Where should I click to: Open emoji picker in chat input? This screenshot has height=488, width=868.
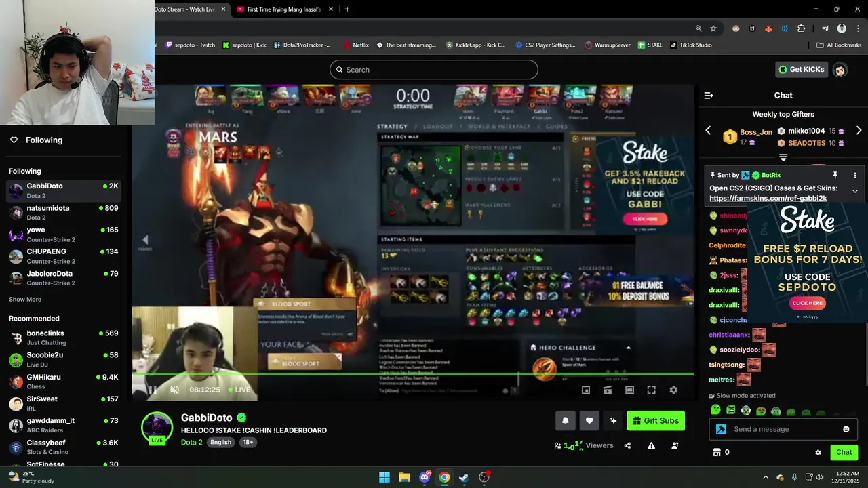[846, 429]
